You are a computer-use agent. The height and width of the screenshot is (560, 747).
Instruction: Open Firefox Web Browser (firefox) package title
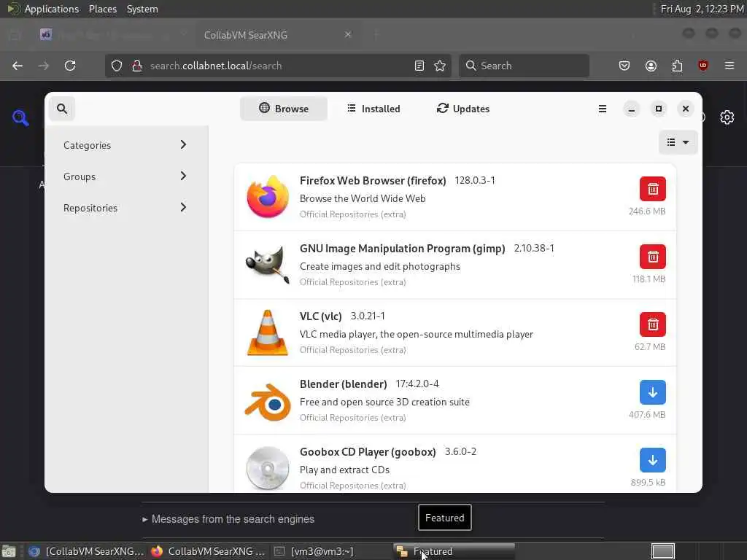click(373, 181)
